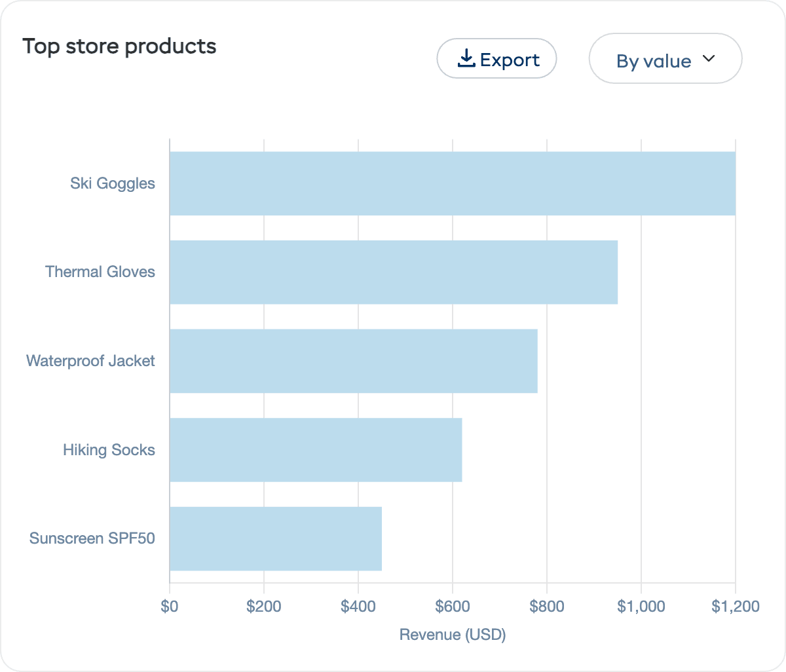Click the $800 gridline on the chart
Screen dimensions: 786x672
[547, 360]
